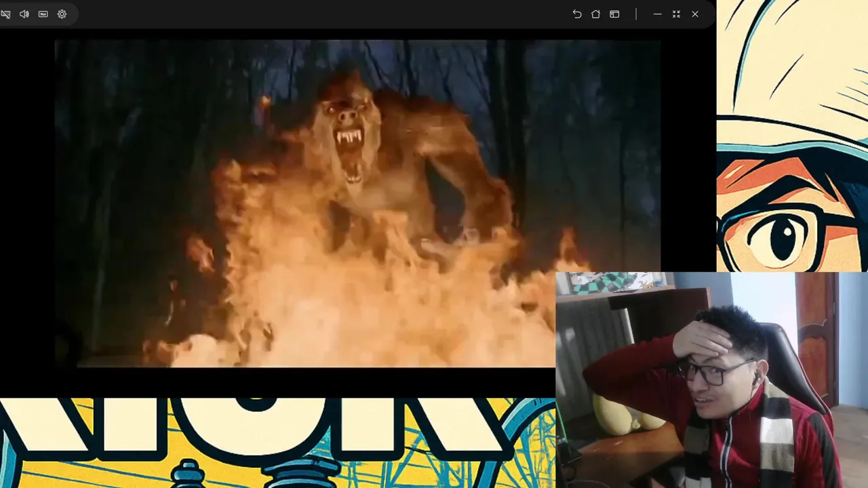
Task: Mute audio with the speaker icon
Action: 24,14
